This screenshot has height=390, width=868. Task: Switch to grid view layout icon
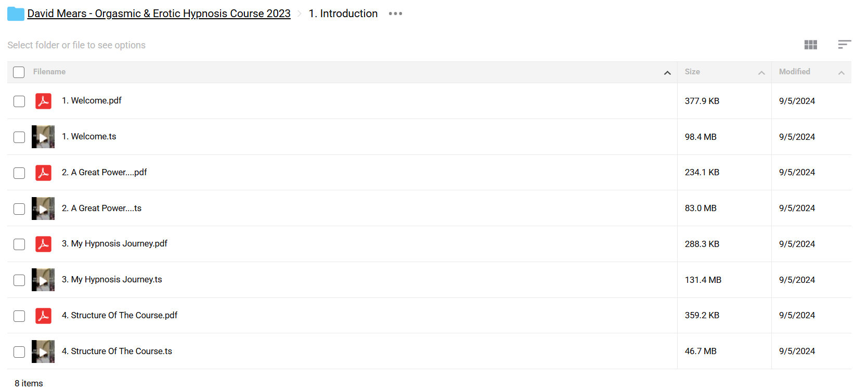[x=810, y=45]
